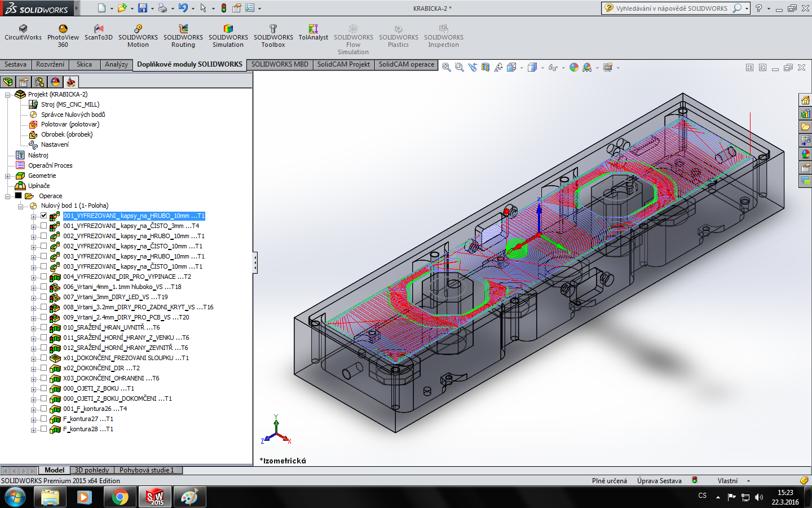The width and height of the screenshot is (812, 508).
Task: Open the SOLIDWORKS MBD tab
Action: click(280, 64)
